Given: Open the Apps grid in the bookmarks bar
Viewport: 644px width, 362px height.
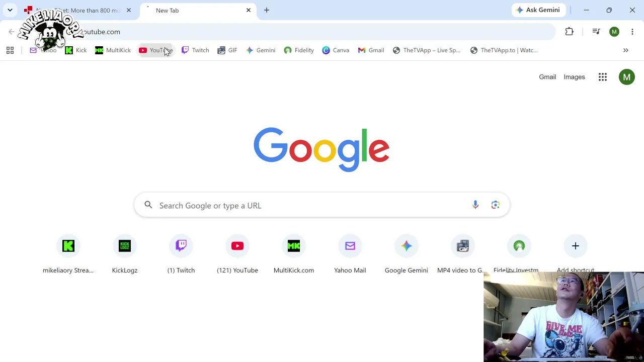Looking at the screenshot, I should point(10,50).
